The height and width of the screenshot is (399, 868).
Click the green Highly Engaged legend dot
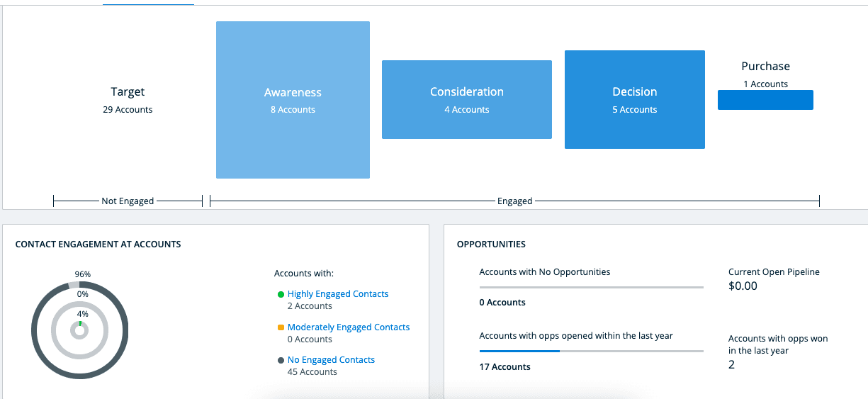pos(281,294)
